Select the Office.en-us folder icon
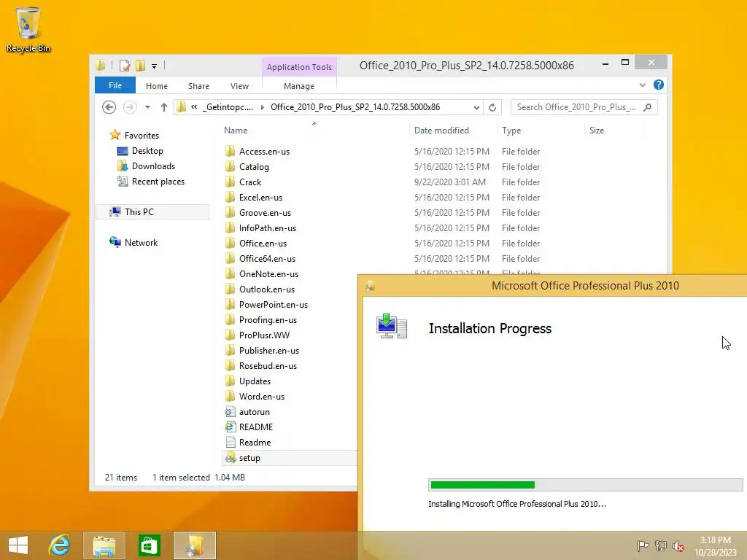 (x=230, y=244)
